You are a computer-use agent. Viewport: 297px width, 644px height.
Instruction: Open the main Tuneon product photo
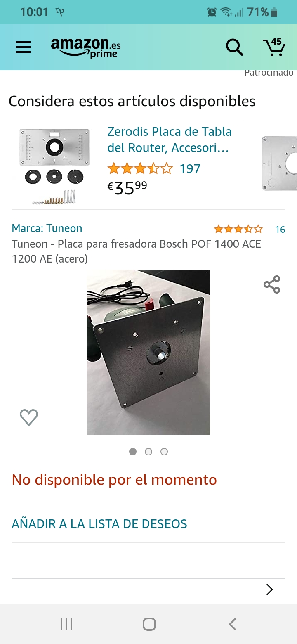pyautogui.click(x=148, y=352)
